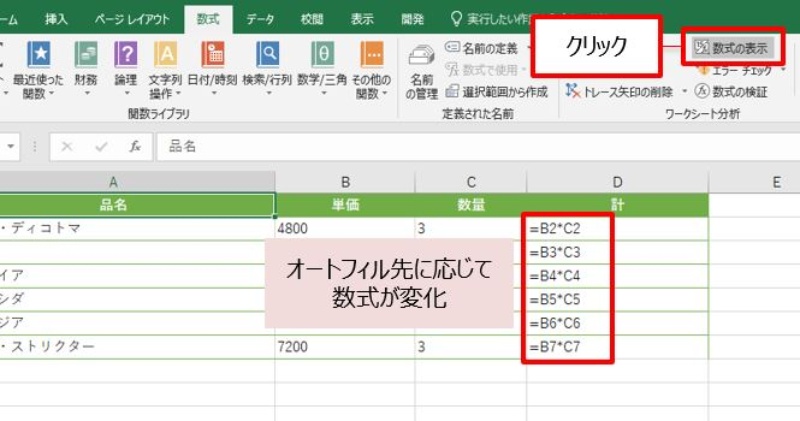Screen dimensions: 800x421
Task: Select cell with formula =B7*C7
Action: pyautogui.click(x=617, y=347)
